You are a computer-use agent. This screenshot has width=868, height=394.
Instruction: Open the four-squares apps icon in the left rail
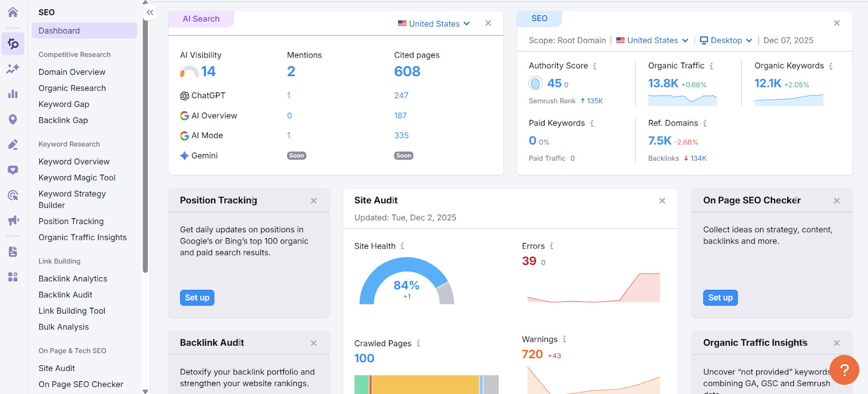(x=13, y=277)
